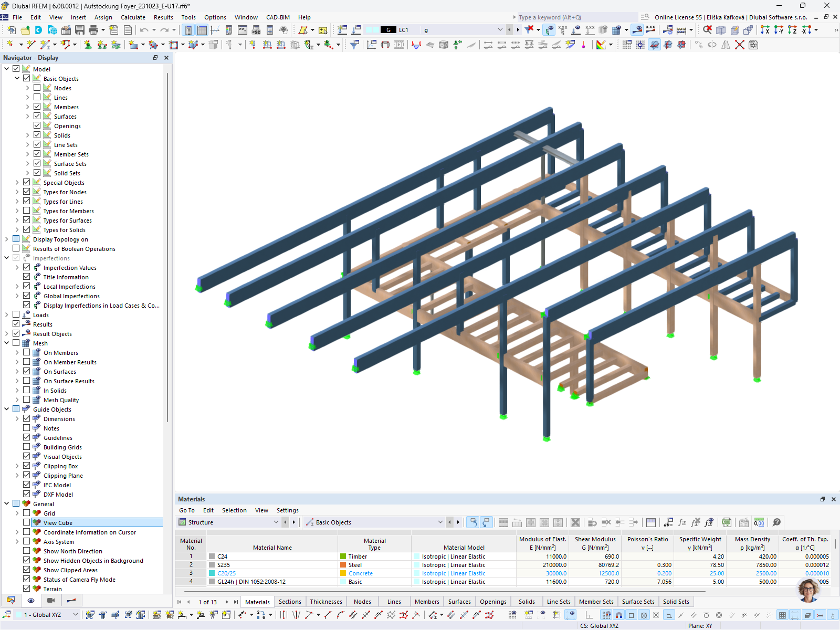The height and width of the screenshot is (630, 840).
Task: Click the Selection menu in Materials panel
Action: [x=234, y=510]
